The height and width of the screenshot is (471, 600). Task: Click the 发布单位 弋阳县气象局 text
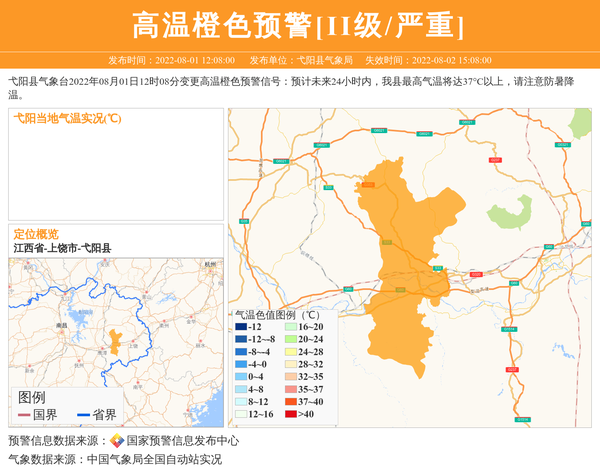pyautogui.click(x=301, y=60)
